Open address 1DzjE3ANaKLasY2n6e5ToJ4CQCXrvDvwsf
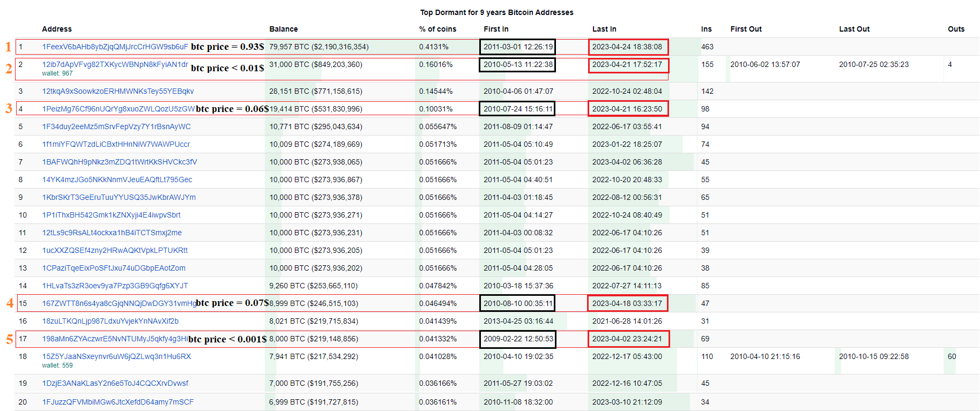Screen dimensions: 980x411 coord(115,383)
